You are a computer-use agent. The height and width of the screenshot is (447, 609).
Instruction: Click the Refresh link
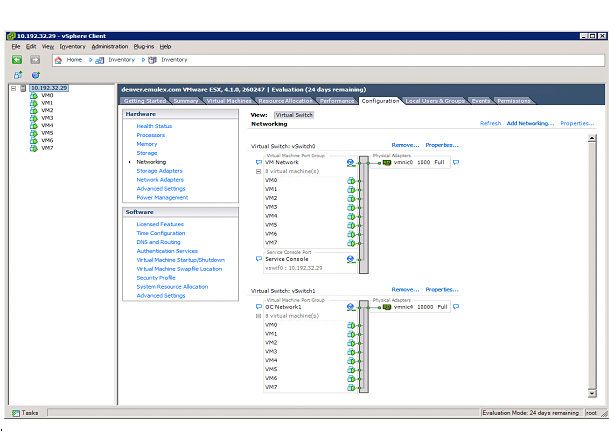pos(491,123)
